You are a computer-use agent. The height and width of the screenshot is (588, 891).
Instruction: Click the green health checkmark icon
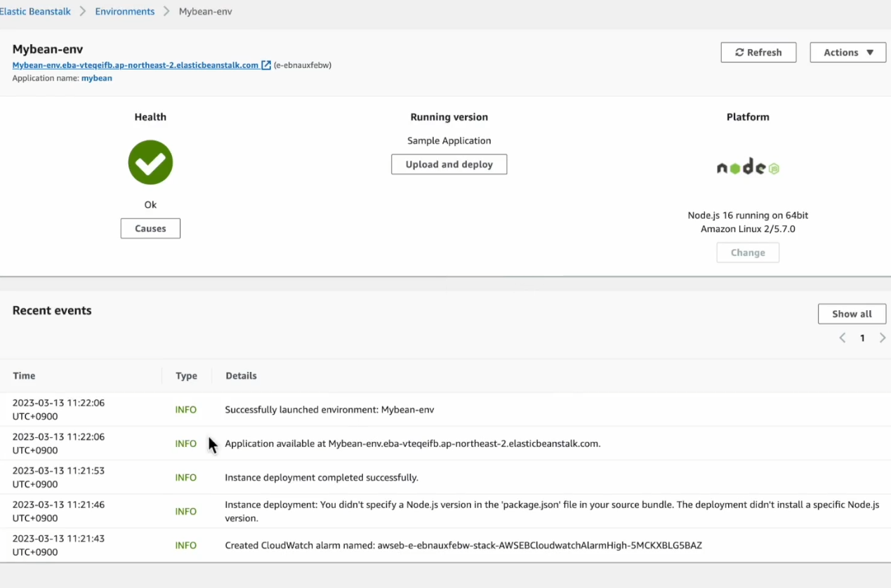point(150,162)
